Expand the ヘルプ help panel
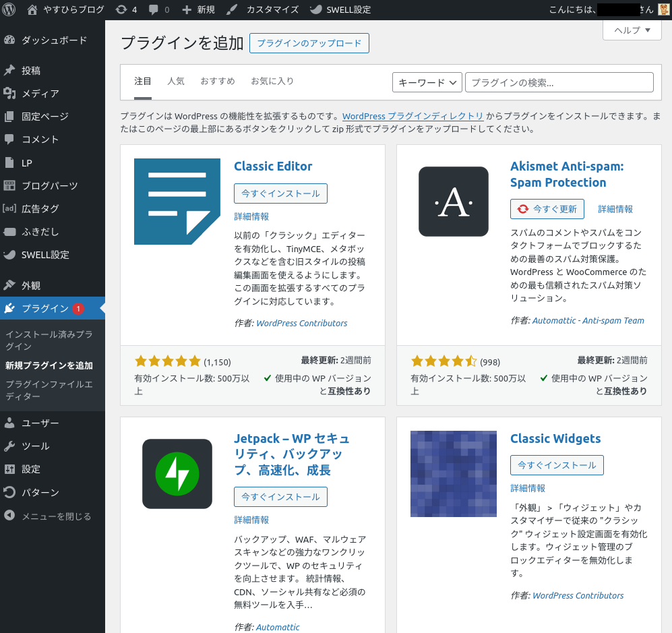This screenshot has height=633, width=672. pos(632,30)
